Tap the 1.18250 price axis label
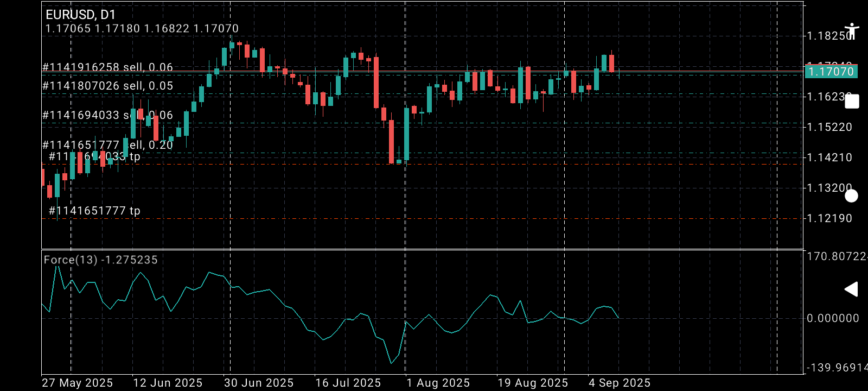 [830, 36]
